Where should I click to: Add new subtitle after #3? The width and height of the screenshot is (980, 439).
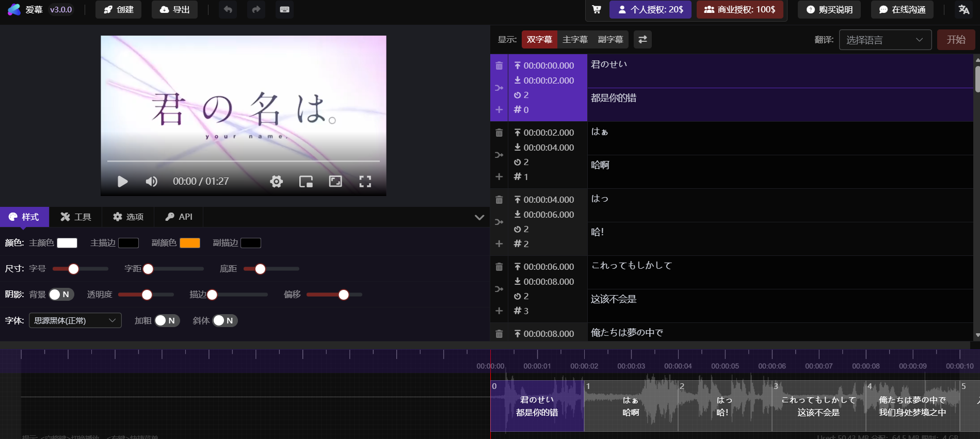coord(499,311)
